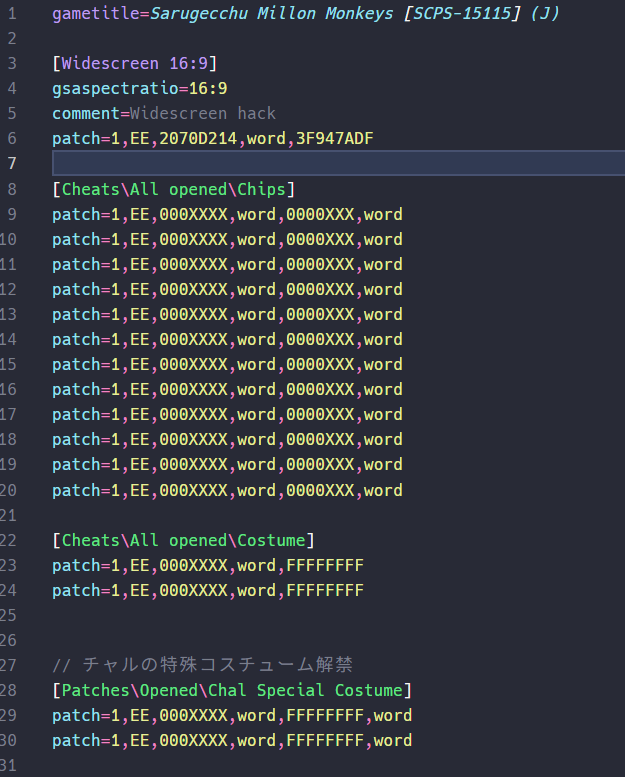Click the patch line on line 14
625x777 pixels.
pos(227,339)
